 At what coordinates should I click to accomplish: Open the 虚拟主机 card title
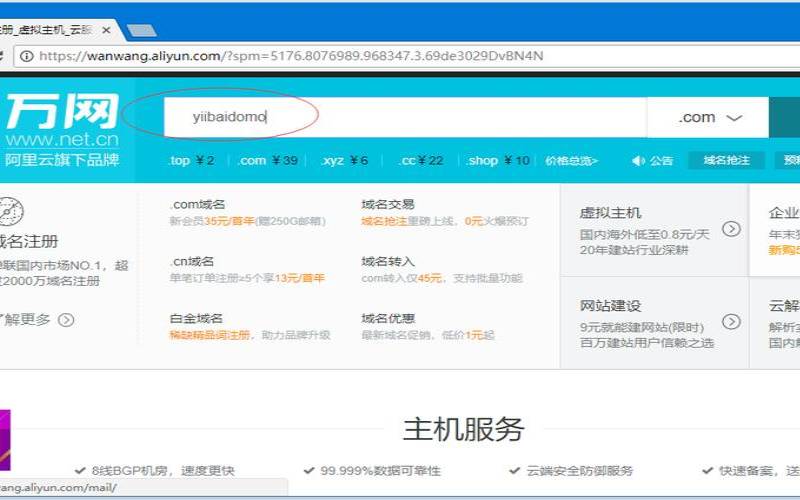[610, 213]
